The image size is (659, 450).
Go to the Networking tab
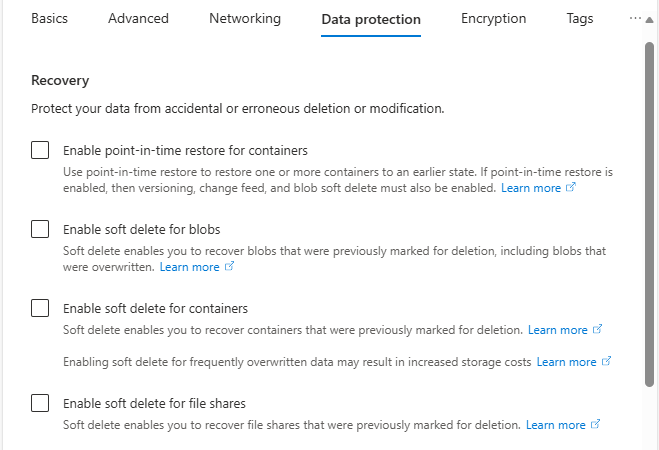(245, 19)
